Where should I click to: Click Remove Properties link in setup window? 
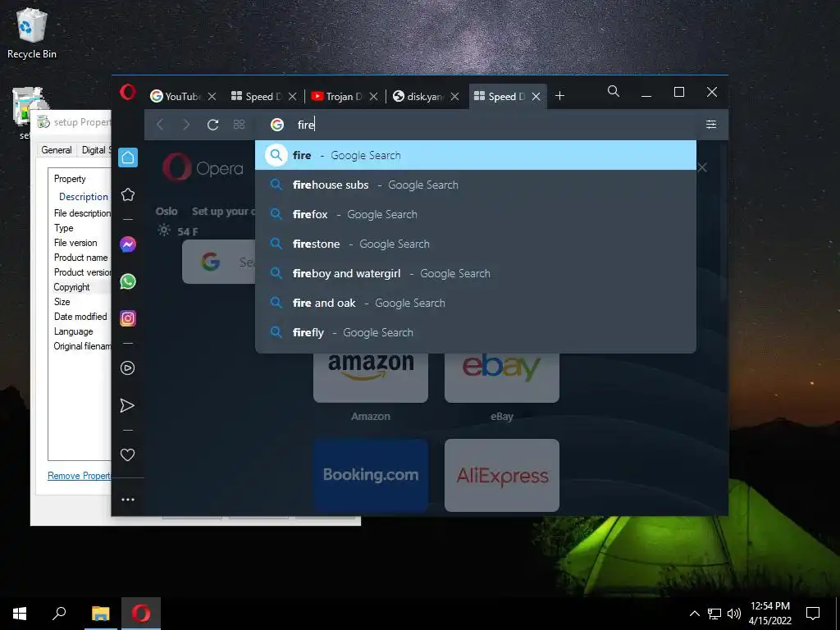click(80, 476)
